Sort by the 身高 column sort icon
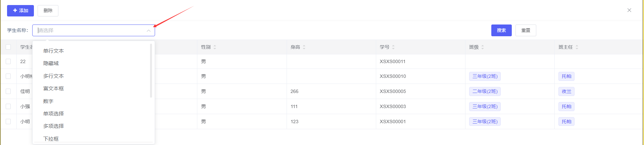The image size is (644, 145). coord(304,47)
